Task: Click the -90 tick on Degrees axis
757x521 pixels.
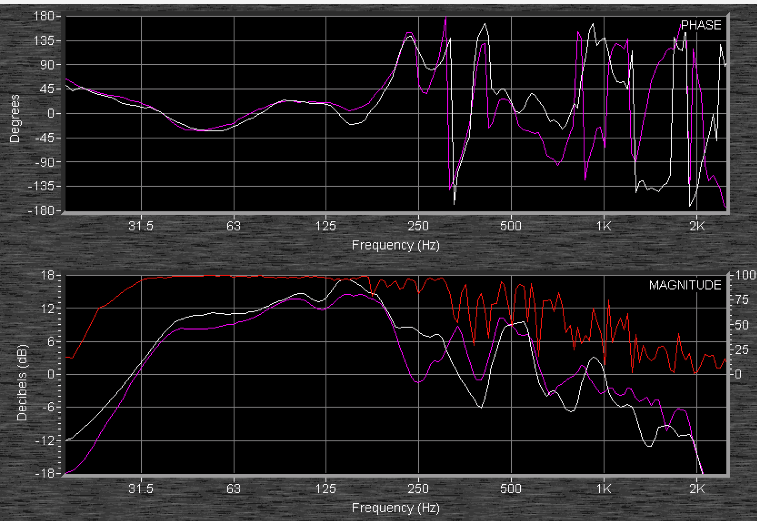Action: [x=44, y=162]
